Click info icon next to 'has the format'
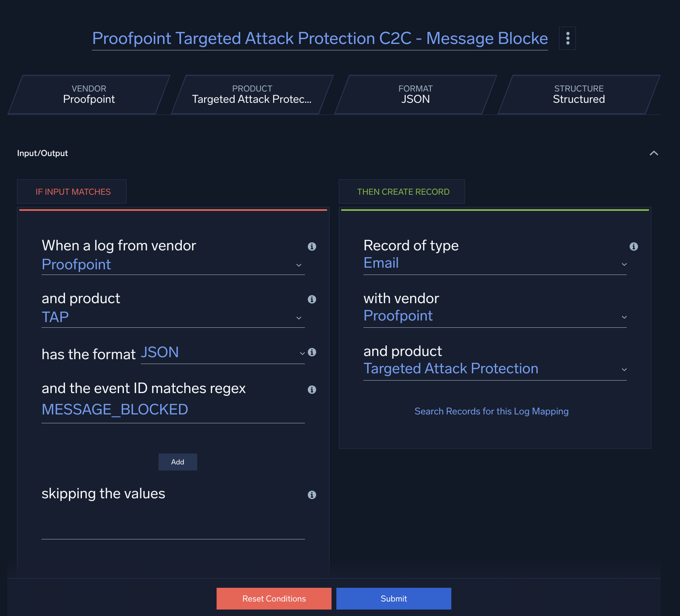The width and height of the screenshot is (680, 616). 312,352
